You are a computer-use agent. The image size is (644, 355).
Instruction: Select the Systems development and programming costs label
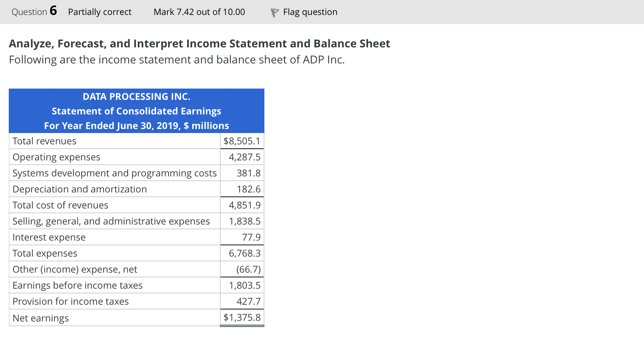click(115, 173)
